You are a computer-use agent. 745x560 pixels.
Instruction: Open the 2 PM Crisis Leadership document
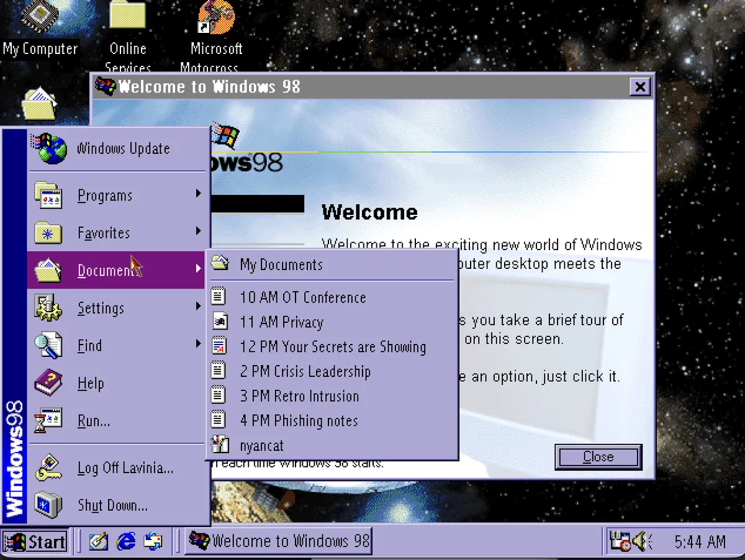[332, 371]
